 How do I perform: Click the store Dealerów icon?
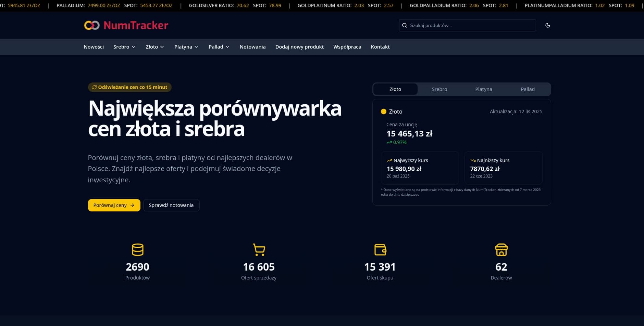(501, 250)
